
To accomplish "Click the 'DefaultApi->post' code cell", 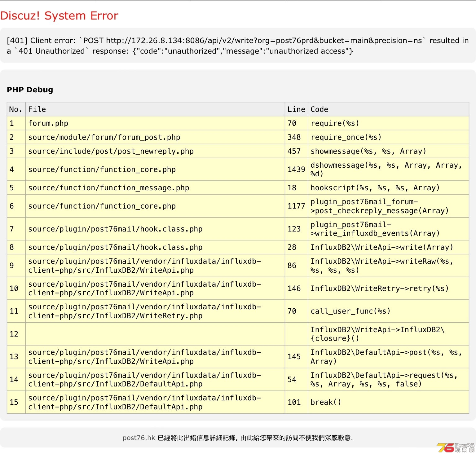I will coord(388,356).
